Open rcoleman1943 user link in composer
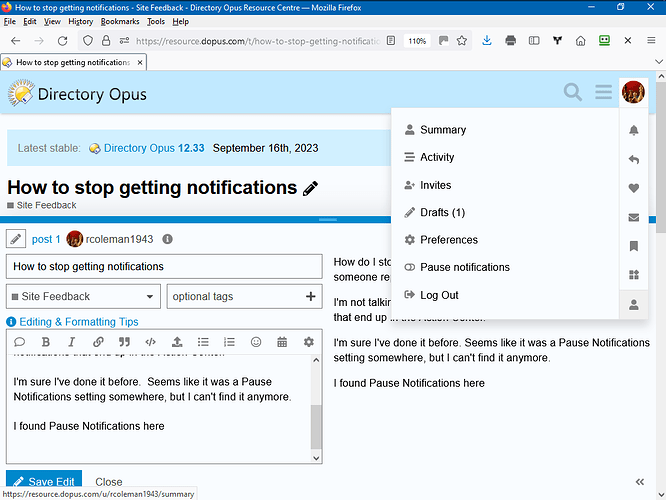 [x=119, y=239]
